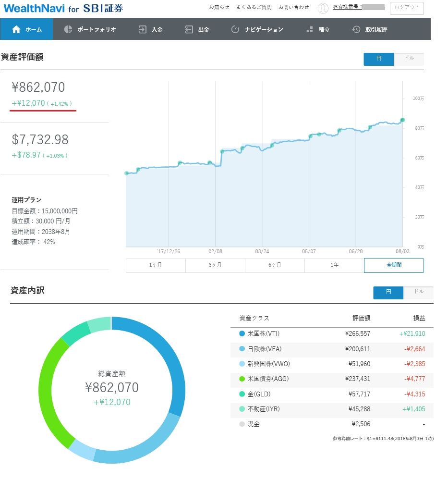Click the 積立 blocks icon
Viewport: 448px width, 480px height.
point(310,29)
